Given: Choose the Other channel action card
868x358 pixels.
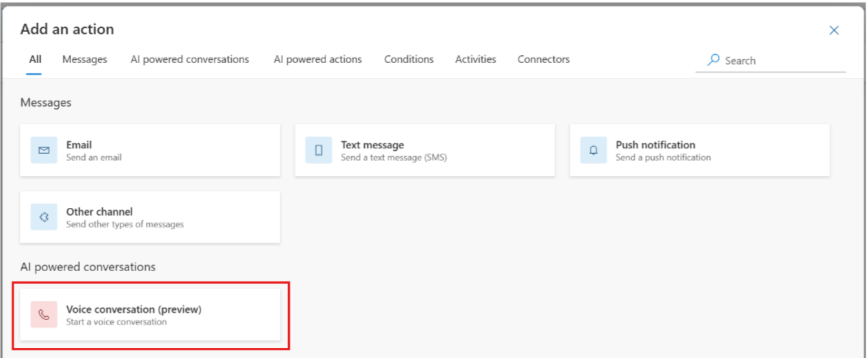Looking at the screenshot, I should (x=150, y=217).
